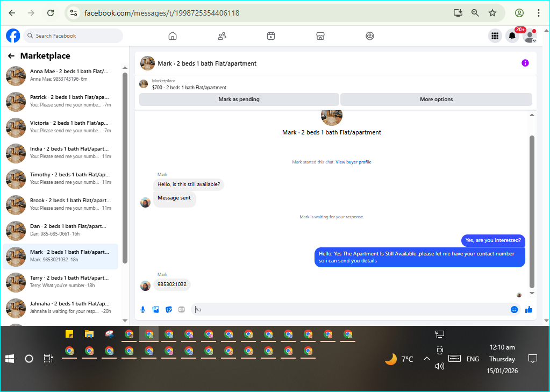Show hidden tray icons chevron
The width and height of the screenshot is (550, 392).
pos(427,359)
